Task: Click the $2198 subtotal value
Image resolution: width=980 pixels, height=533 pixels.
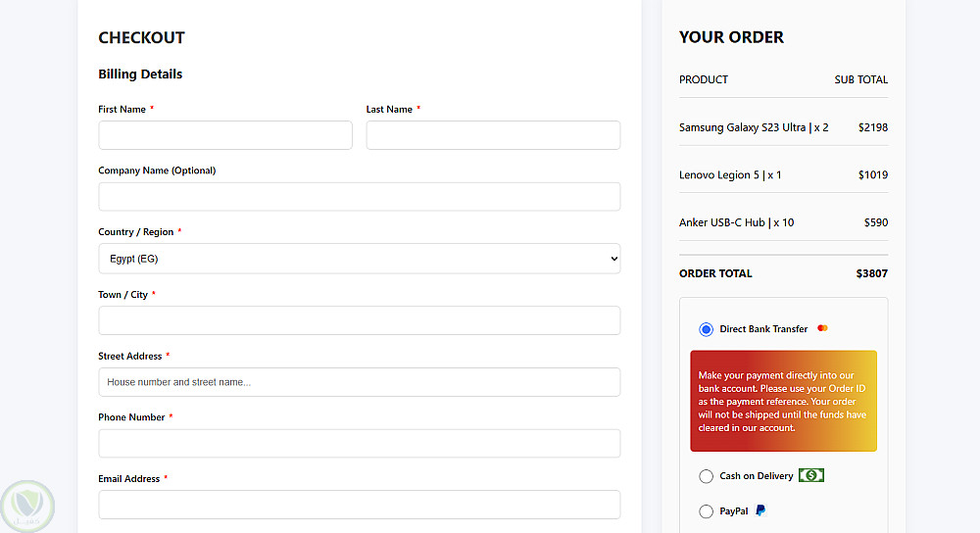Action: click(873, 127)
